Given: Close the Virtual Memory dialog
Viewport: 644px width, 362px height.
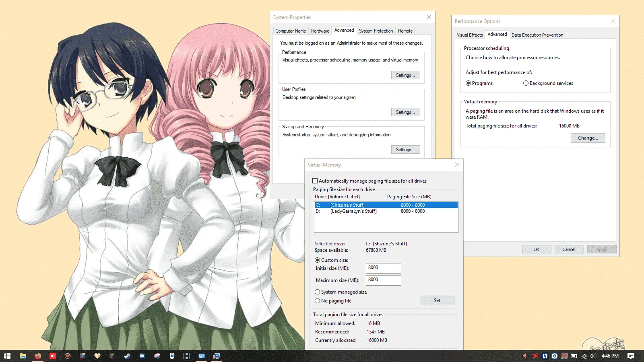Looking at the screenshot, I should click(x=457, y=165).
